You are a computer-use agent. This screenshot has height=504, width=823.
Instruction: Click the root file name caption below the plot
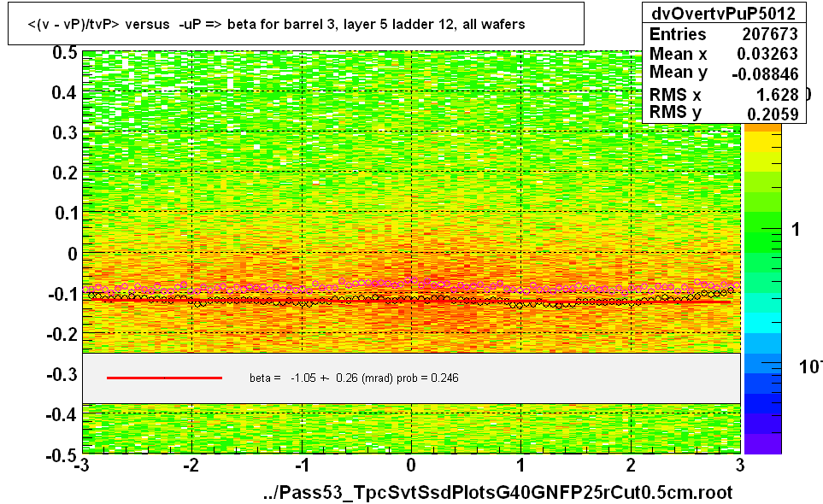click(x=497, y=492)
